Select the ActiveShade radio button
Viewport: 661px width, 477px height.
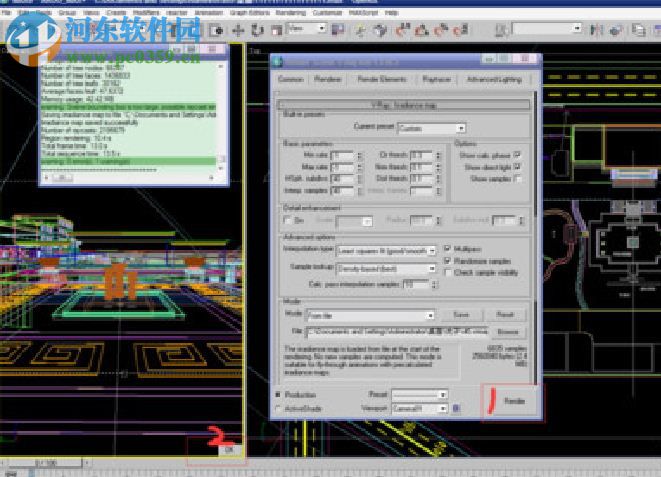(278, 408)
